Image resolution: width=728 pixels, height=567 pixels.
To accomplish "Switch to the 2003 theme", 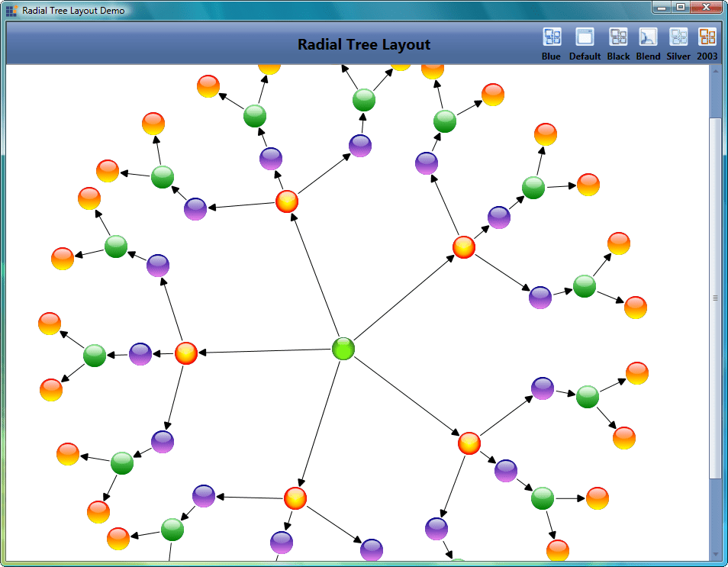I will [707, 37].
